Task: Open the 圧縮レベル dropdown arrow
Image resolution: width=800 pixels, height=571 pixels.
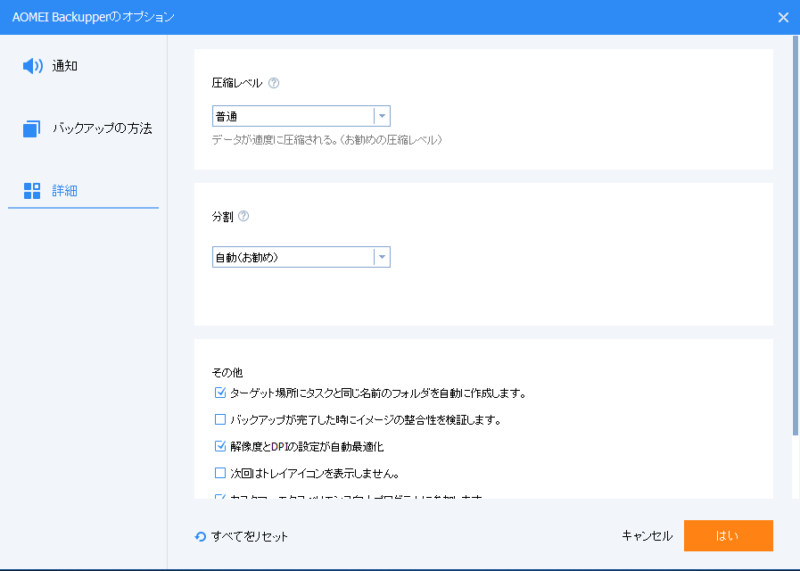Action: (382, 116)
